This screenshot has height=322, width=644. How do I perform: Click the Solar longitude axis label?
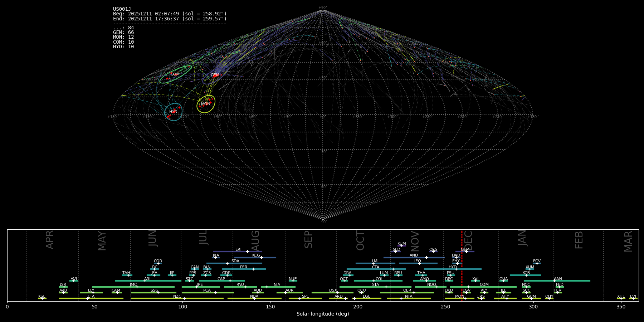[323, 314]
